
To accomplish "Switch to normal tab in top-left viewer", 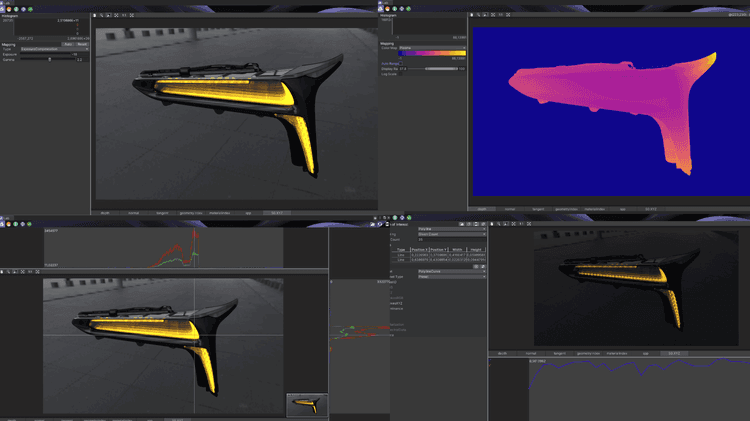I will (x=133, y=213).
